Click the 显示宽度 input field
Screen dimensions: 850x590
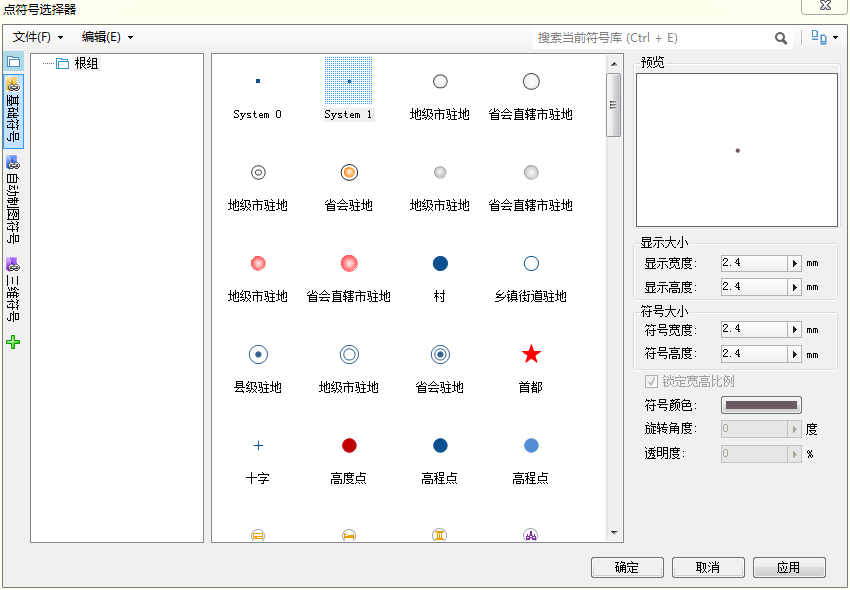click(754, 264)
